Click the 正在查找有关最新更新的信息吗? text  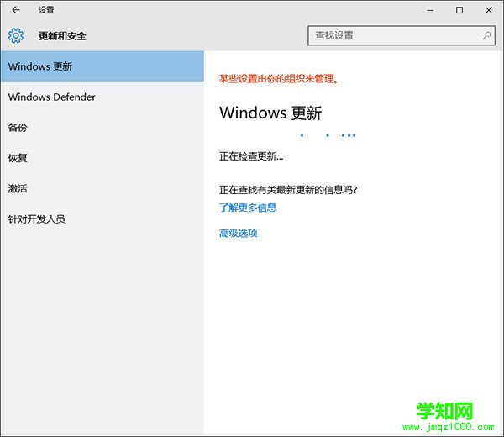click(288, 190)
